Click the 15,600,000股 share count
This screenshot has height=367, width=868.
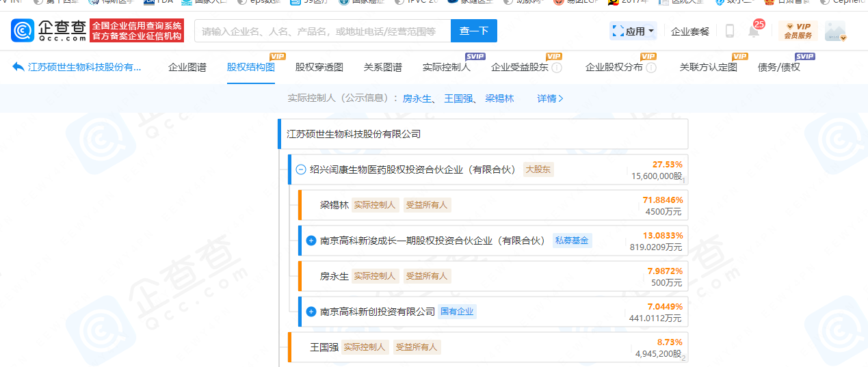click(x=657, y=176)
